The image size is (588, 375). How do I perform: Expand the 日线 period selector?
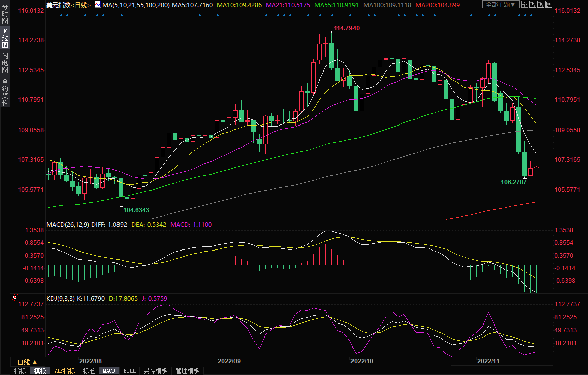[x=27, y=362]
